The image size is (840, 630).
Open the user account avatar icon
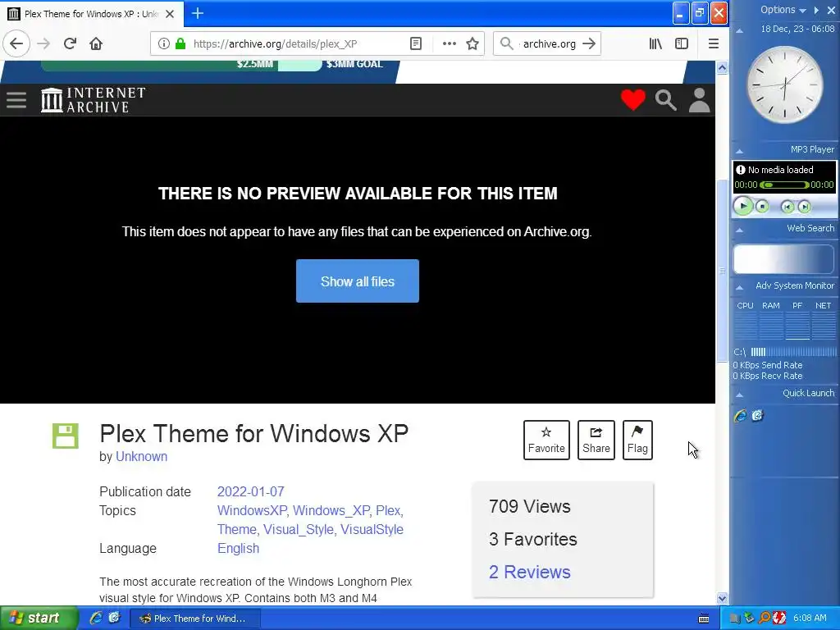coord(699,100)
